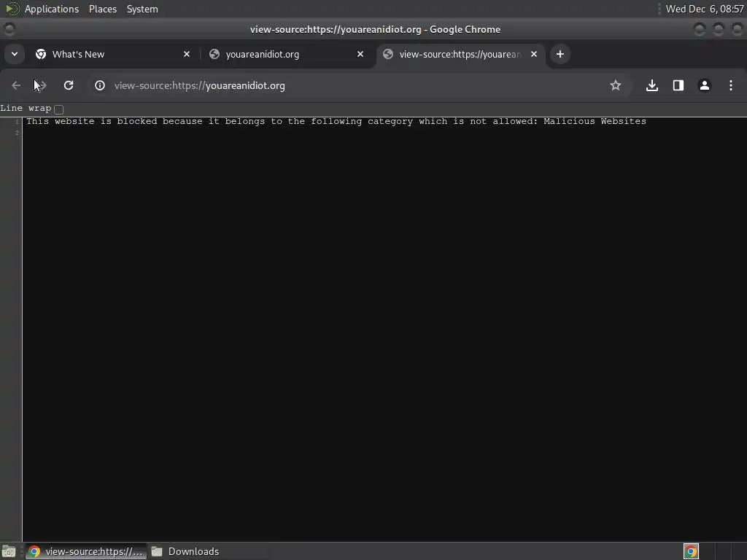Go forward using the forward arrow
The image size is (747, 560).
click(x=42, y=86)
